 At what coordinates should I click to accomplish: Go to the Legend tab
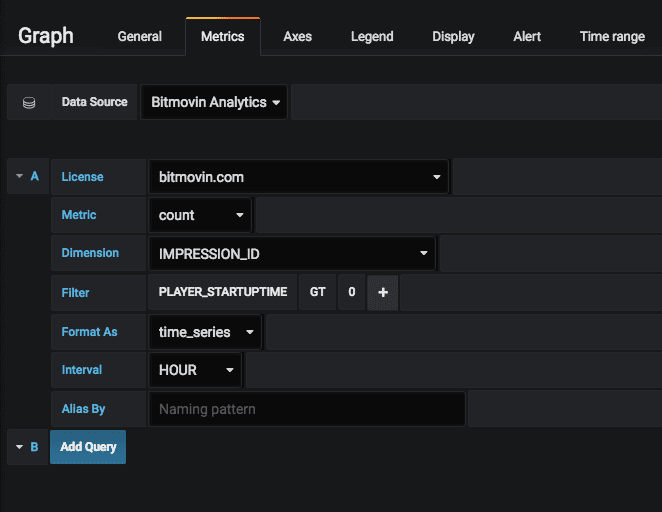coord(372,37)
